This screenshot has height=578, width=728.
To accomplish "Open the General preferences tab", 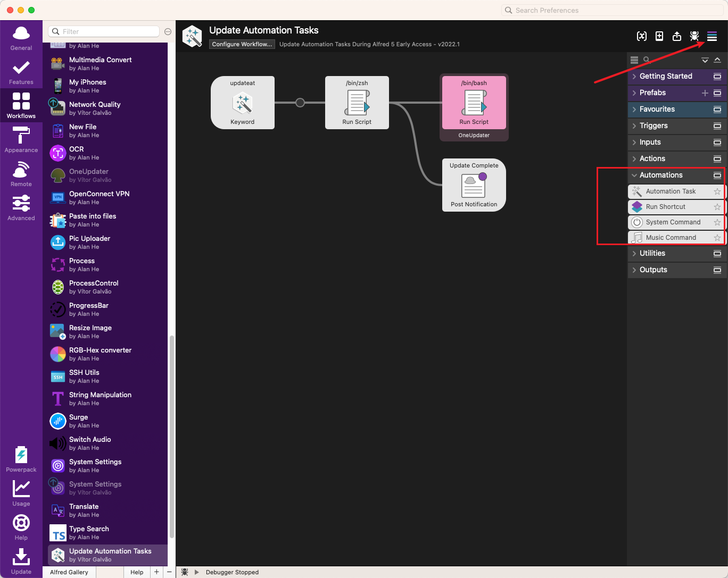I will [x=21, y=38].
